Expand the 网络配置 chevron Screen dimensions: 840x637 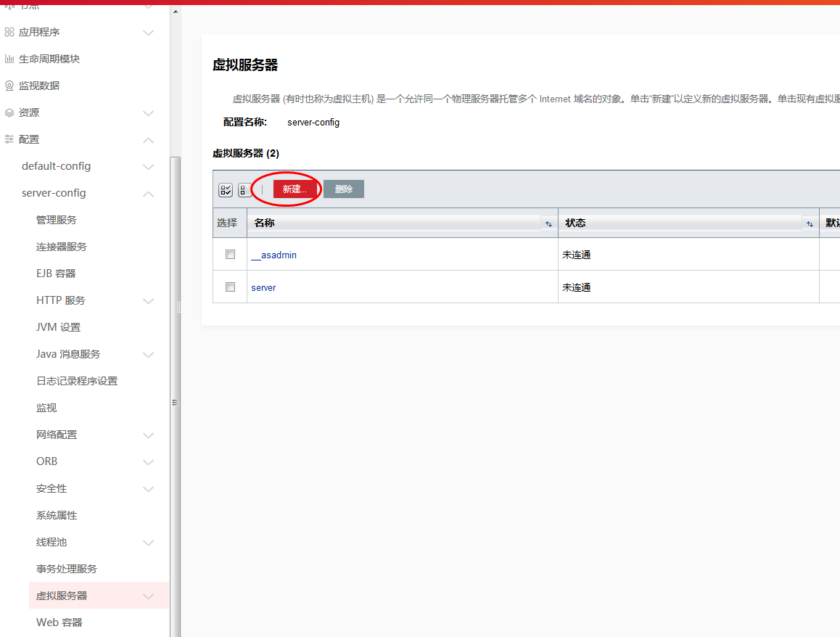click(x=148, y=435)
